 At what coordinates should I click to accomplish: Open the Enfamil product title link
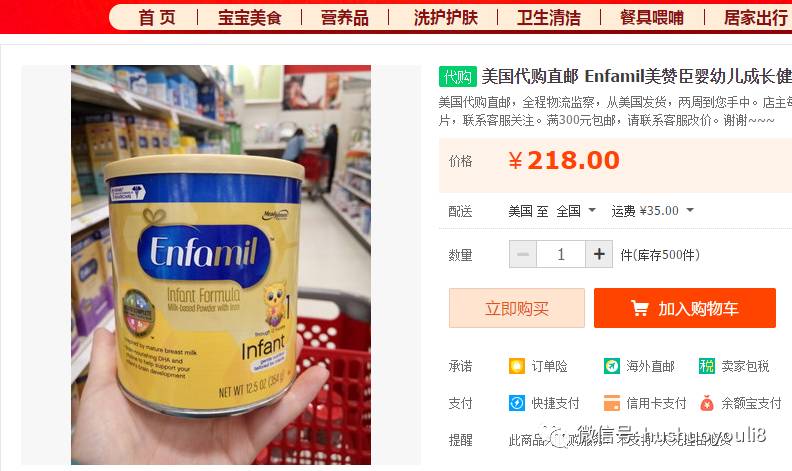636,77
